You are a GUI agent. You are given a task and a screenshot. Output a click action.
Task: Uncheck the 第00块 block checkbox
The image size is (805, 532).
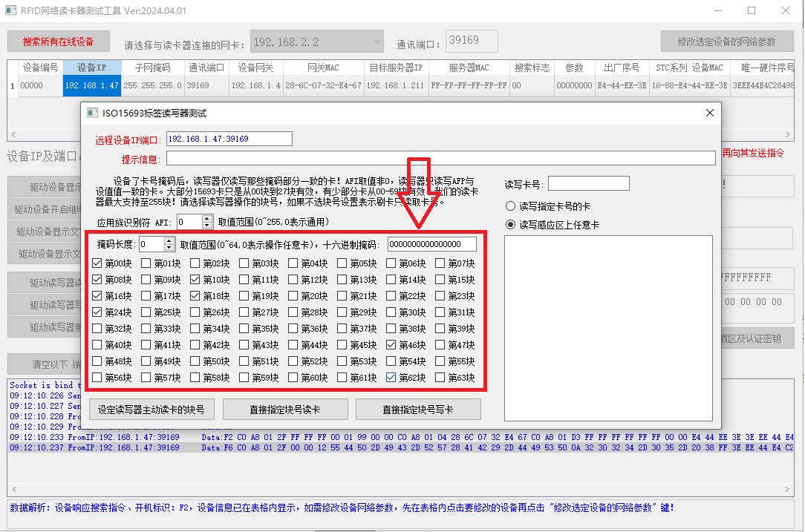98,263
